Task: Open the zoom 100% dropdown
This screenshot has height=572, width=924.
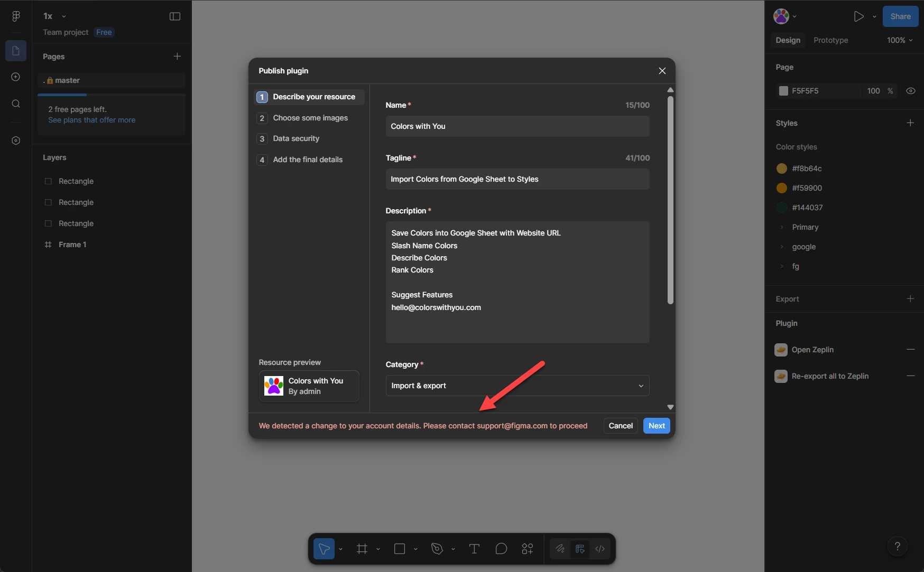Action: [900, 40]
